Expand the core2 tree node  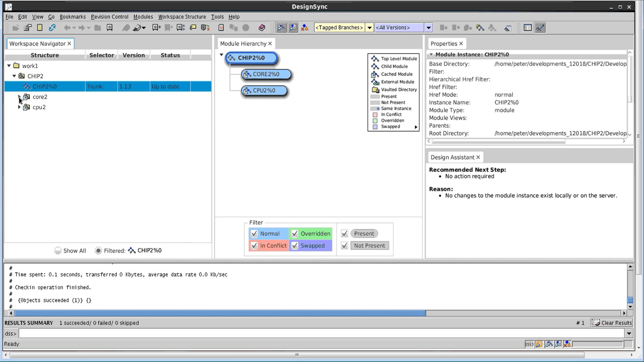click(x=19, y=96)
